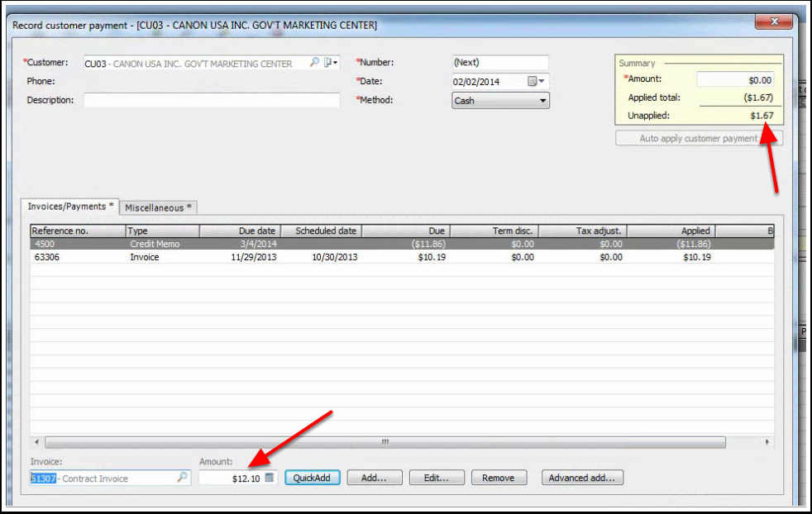Click the Remove button
This screenshot has width=812, height=514.
pos(498,478)
